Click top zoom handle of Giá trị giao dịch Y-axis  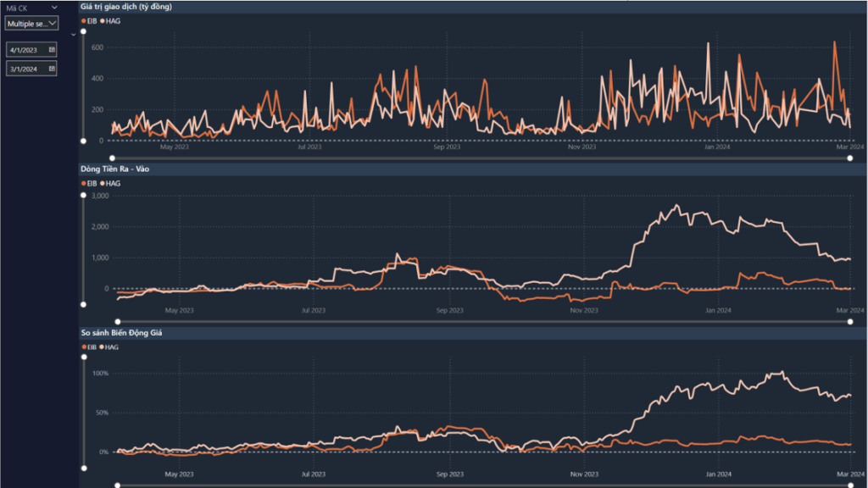click(x=83, y=32)
